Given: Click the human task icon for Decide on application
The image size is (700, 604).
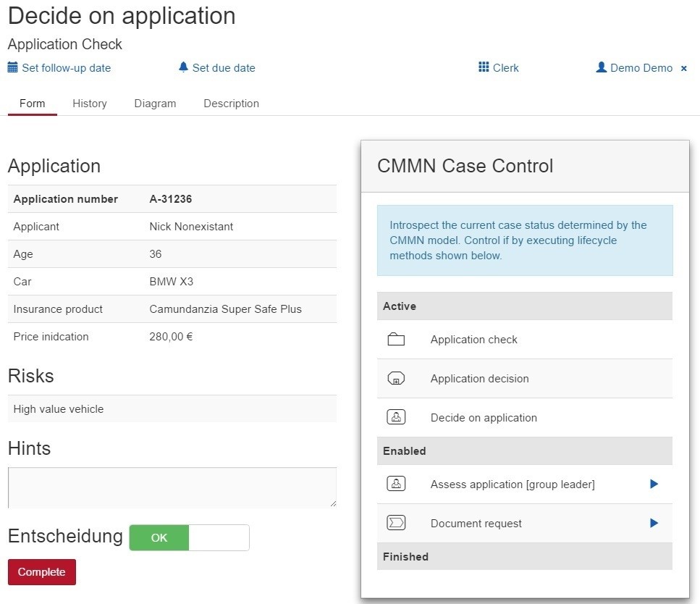Looking at the screenshot, I should 396,417.
